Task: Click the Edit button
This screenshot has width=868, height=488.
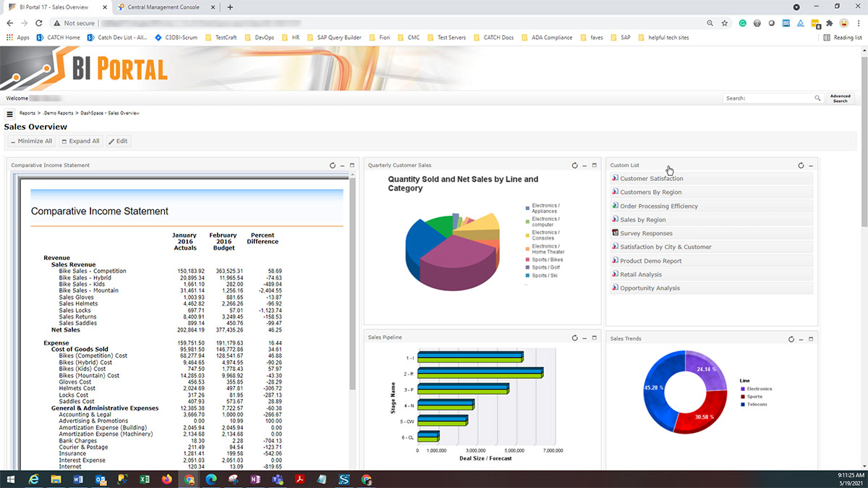Action: pyautogui.click(x=118, y=140)
